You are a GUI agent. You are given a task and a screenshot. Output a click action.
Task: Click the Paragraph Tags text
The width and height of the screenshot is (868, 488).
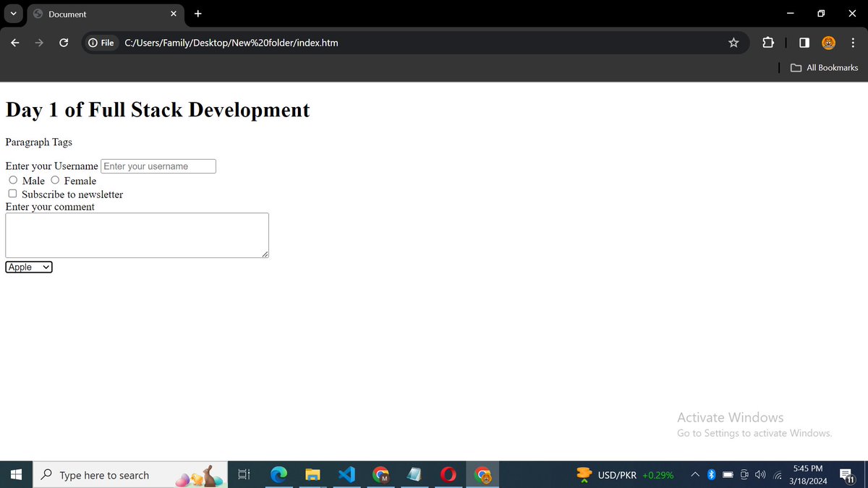pyautogui.click(x=39, y=142)
